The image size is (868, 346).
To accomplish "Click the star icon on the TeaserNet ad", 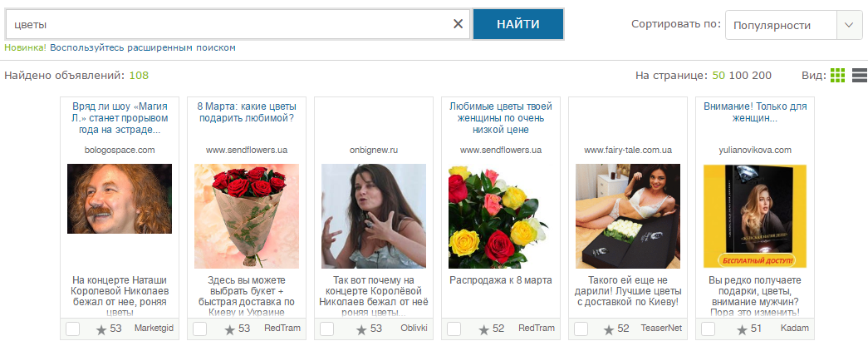I will 609,329.
